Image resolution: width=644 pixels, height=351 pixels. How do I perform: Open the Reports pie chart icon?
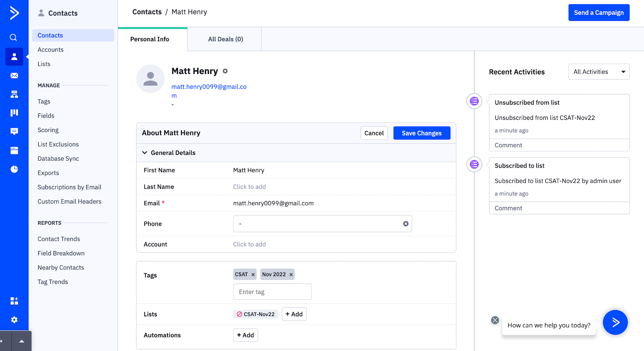pyautogui.click(x=14, y=169)
